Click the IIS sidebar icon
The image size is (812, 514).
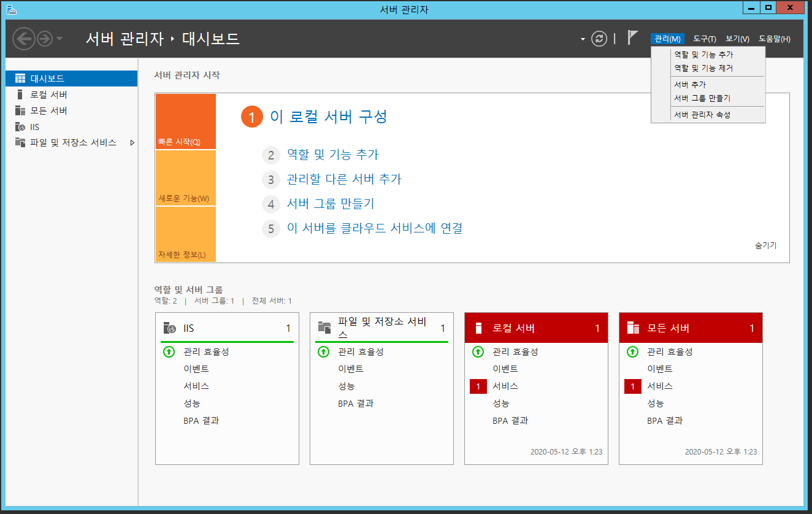(x=20, y=126)
